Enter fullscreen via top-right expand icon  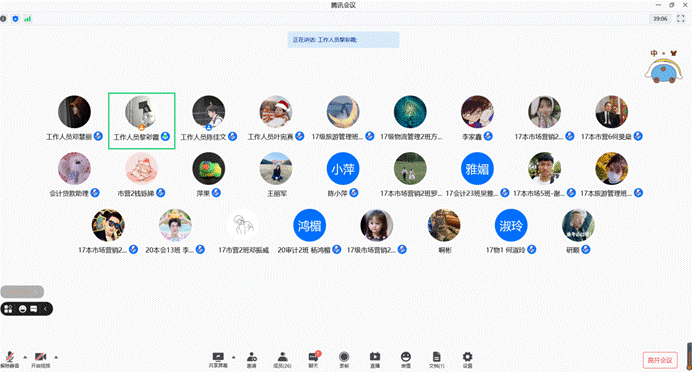pos(681,19)
